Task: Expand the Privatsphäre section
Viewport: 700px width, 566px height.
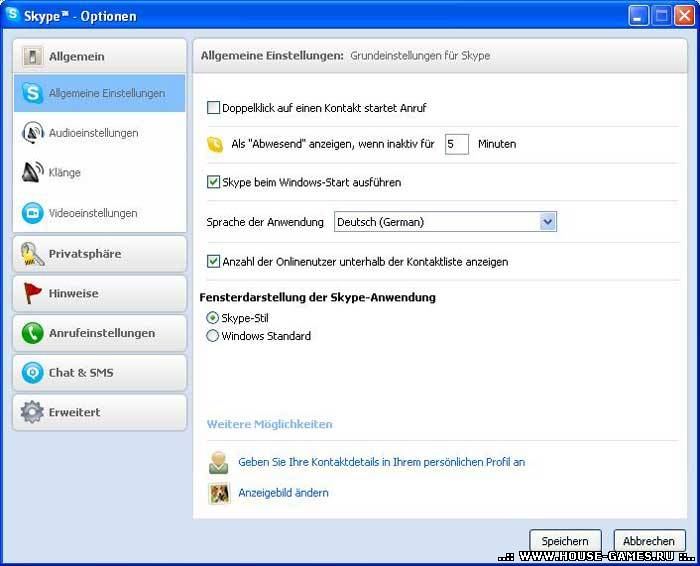Action: pyautogui.click(x=100, y=254)
